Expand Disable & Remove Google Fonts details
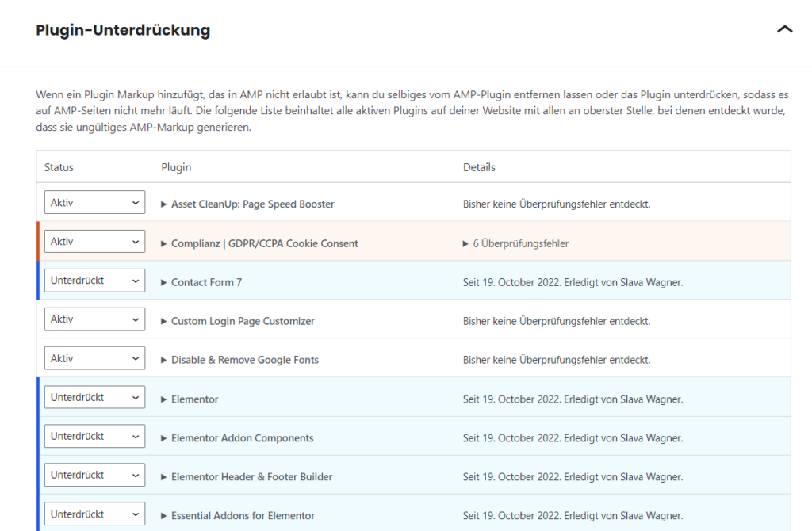The width and height of the screenshot is (812, 531). pyautogui.click(x=239, y=360)
